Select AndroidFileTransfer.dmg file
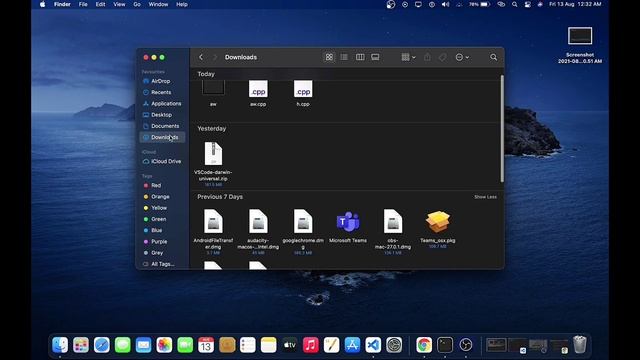This screenshot has width=640, height=360. 213,221
